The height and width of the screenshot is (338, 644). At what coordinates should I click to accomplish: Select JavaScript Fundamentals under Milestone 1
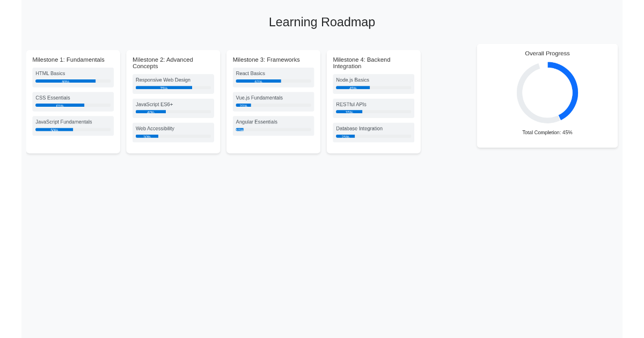[x=73, y=126]
